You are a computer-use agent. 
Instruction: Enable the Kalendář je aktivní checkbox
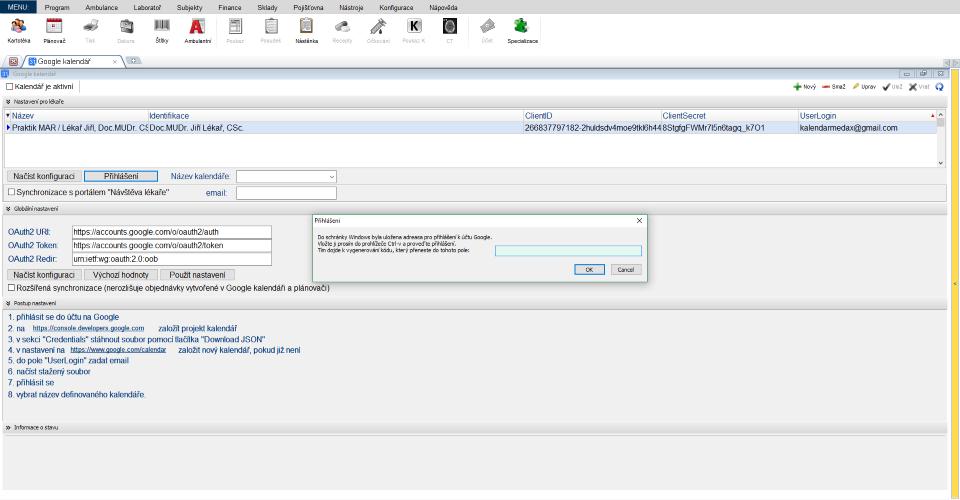click(9, 87)
